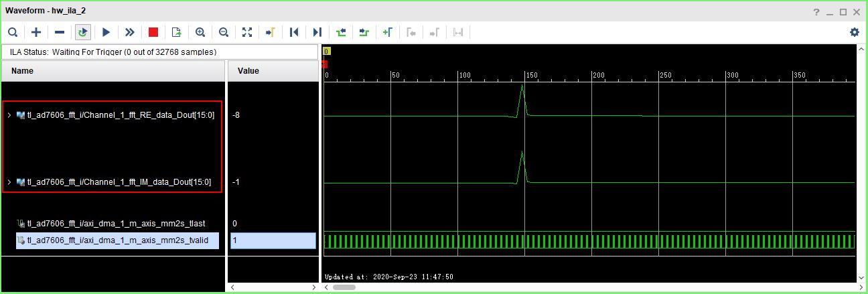868x294 pixels.
Task: Run trigger with the play button
Action: (106, 32)
